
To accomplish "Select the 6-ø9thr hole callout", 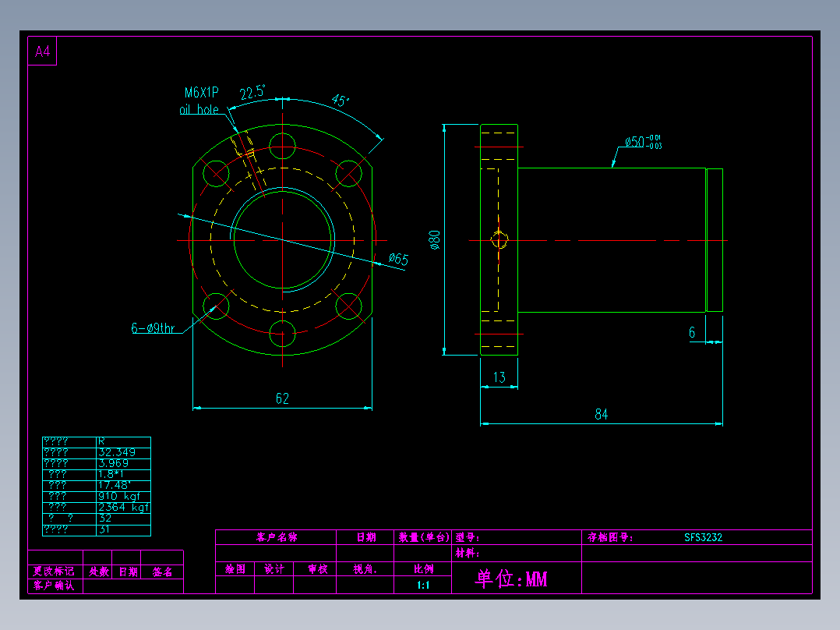I will coord(154,327).
